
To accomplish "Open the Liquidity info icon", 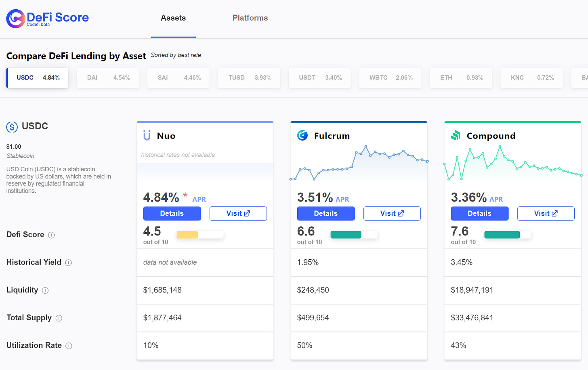I will pyautogui.click(x=45, y=290).
